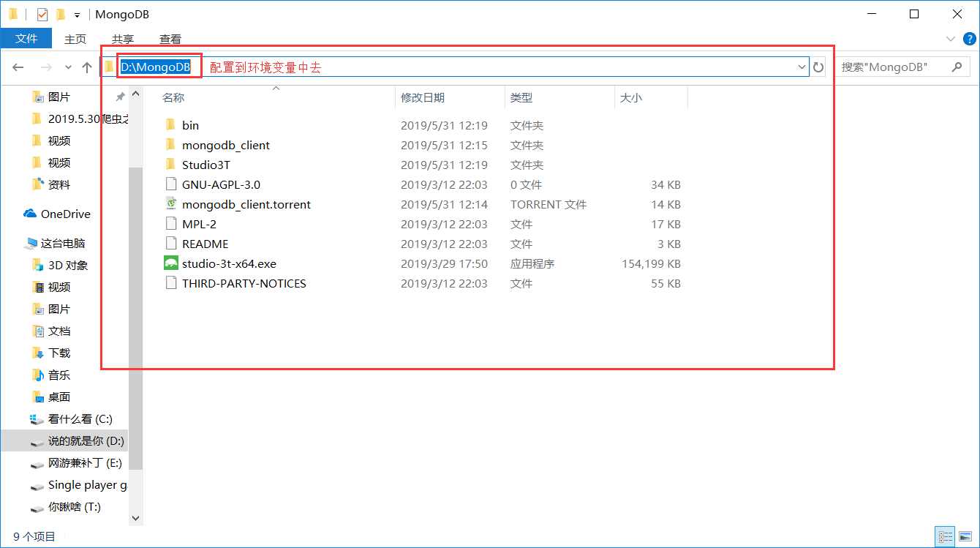
Task: Refresh the current folder view
Action: coord(818,67)
